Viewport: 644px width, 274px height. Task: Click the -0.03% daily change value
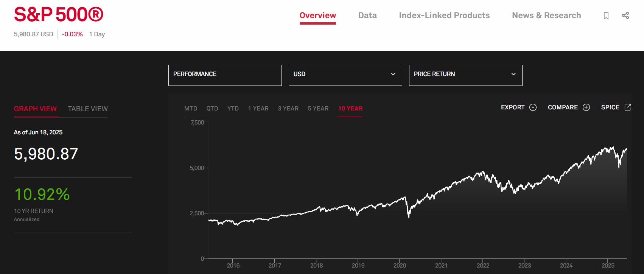coord(72,34)
